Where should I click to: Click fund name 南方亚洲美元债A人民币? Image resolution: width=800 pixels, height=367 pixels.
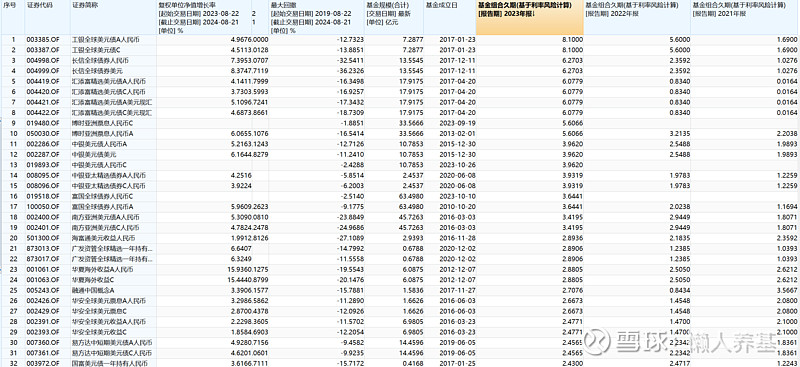106,217
